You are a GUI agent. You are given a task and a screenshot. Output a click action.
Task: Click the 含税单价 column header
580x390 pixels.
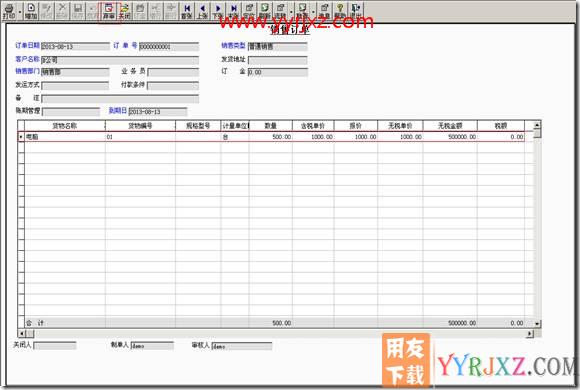(313, 126)
